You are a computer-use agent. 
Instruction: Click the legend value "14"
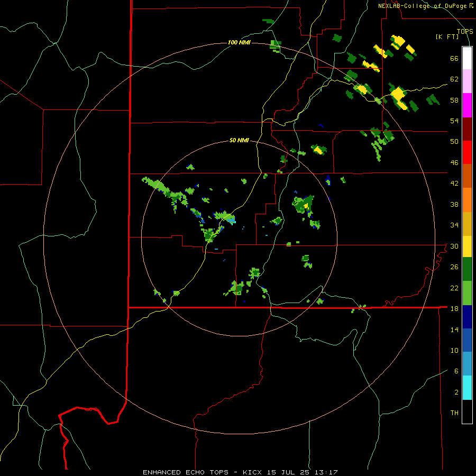[x=454, y=329]
